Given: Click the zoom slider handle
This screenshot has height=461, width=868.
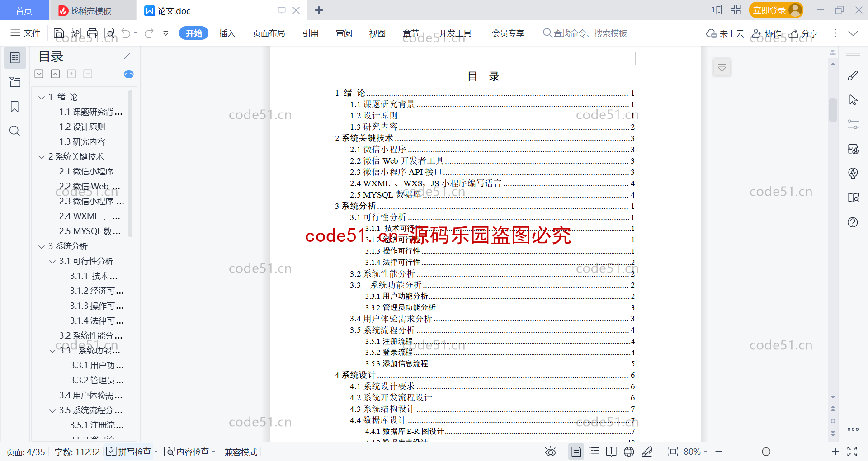Looking at the screenshot, I should (x=766, y=452).
